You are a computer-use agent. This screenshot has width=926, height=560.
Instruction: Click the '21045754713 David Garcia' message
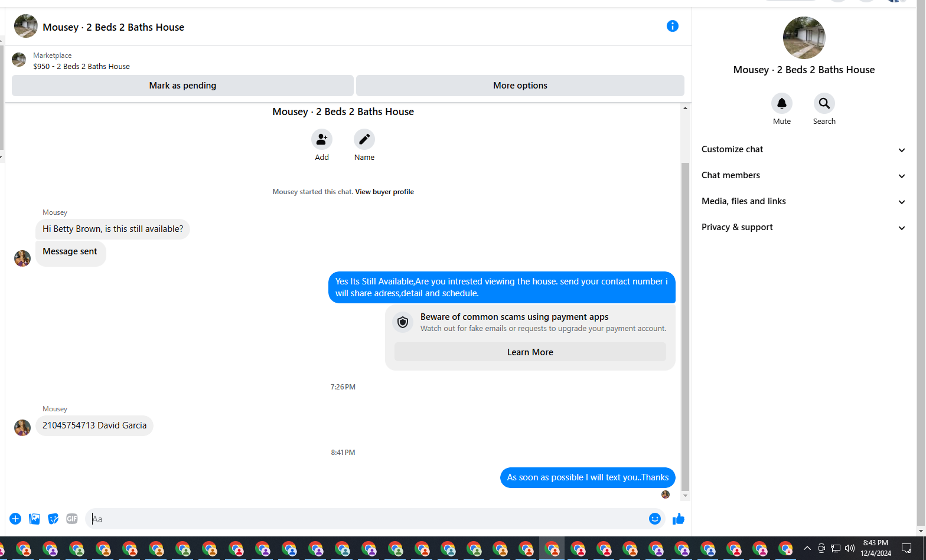click(x=94, y=425)
